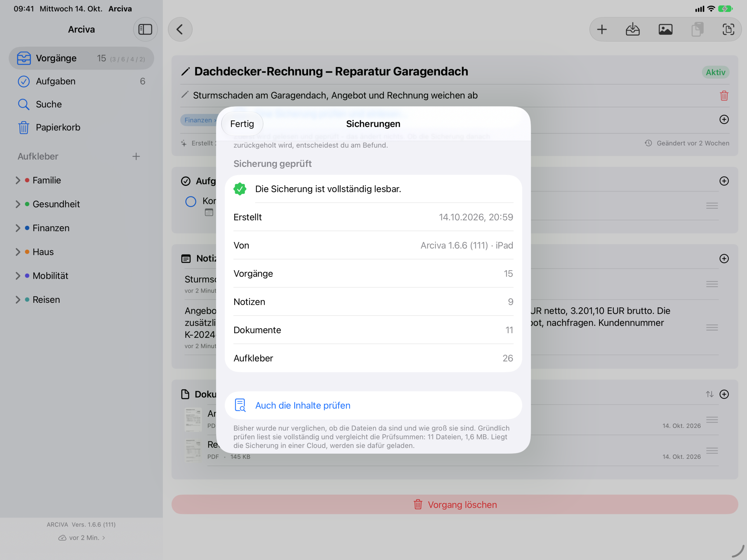This screenshot has width=747, height=560.
Task: Toggle the sidebar visibility icon
Action: click(x=145, y=29)
